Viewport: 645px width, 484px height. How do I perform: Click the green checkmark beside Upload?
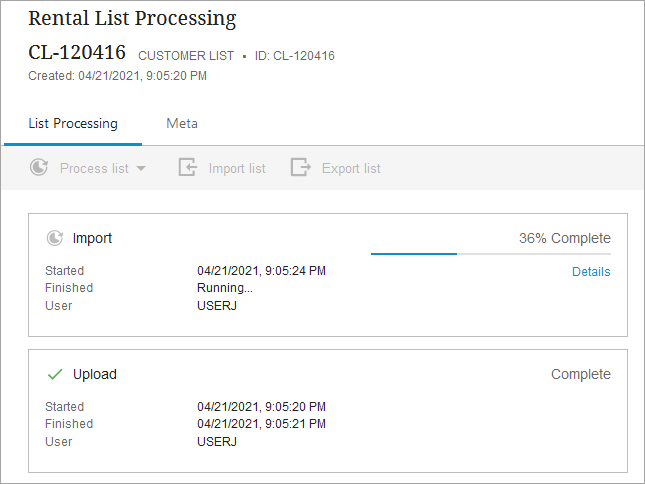[55, 374]
